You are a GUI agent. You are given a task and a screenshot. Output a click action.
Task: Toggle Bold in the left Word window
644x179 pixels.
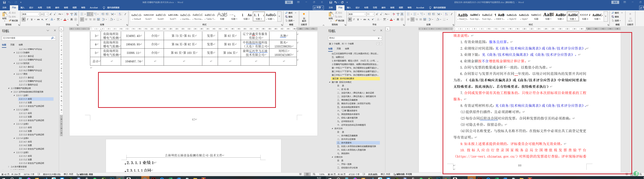click(23, 19)
